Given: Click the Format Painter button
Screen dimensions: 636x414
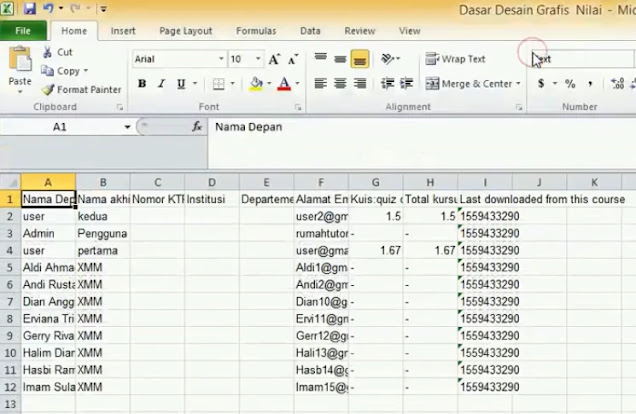Looking at the screenshot, I should [81, 90].
